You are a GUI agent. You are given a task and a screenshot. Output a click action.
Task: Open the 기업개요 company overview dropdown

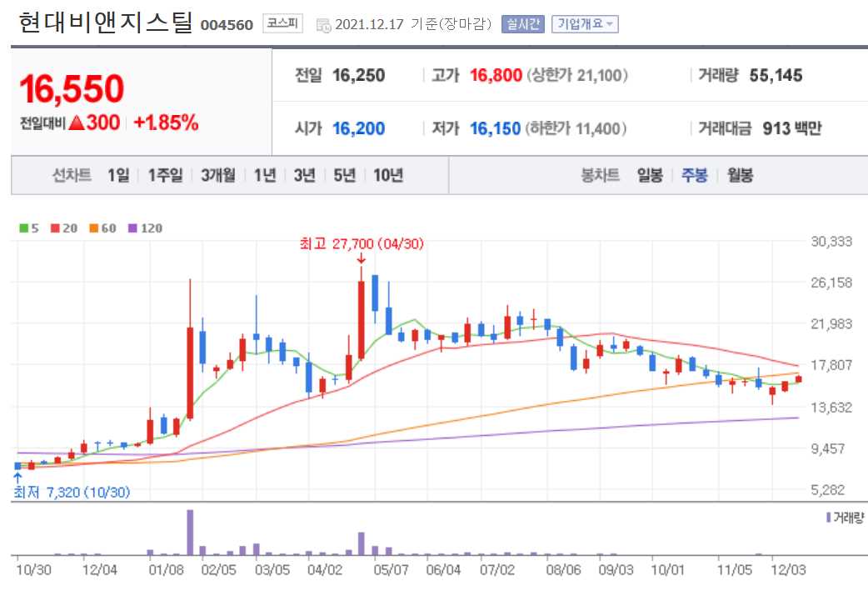[x=586, y=23]
